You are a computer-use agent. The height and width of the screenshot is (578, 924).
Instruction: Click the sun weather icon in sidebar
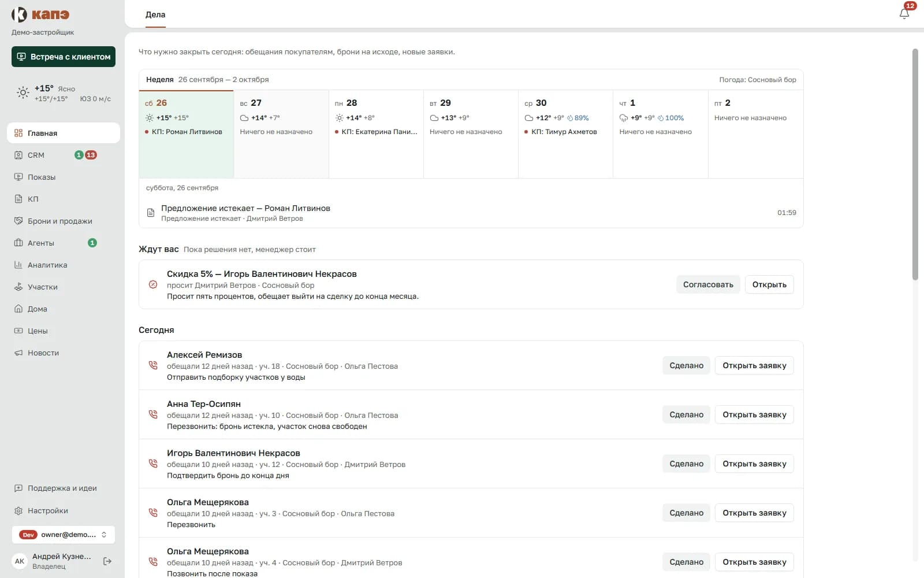[23, 92]
